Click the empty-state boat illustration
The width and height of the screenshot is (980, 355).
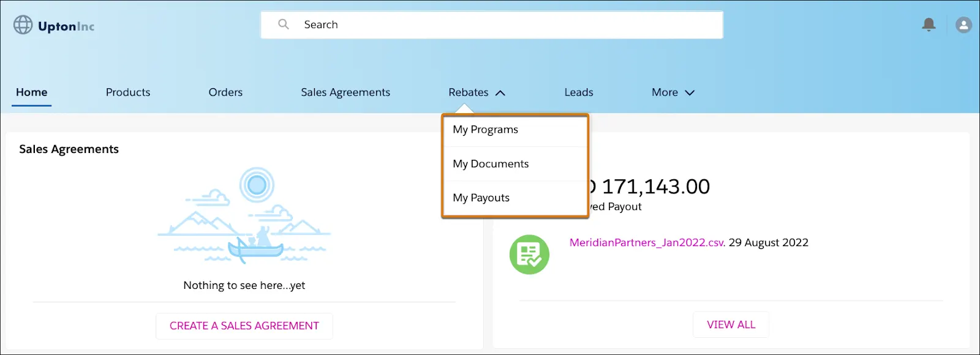click(x=244, y=215)
